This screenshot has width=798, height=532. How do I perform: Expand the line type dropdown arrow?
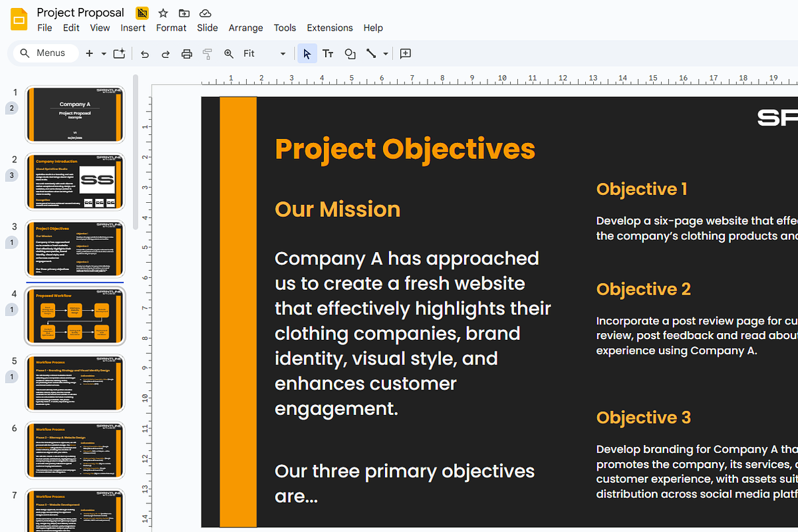(386, 54)
